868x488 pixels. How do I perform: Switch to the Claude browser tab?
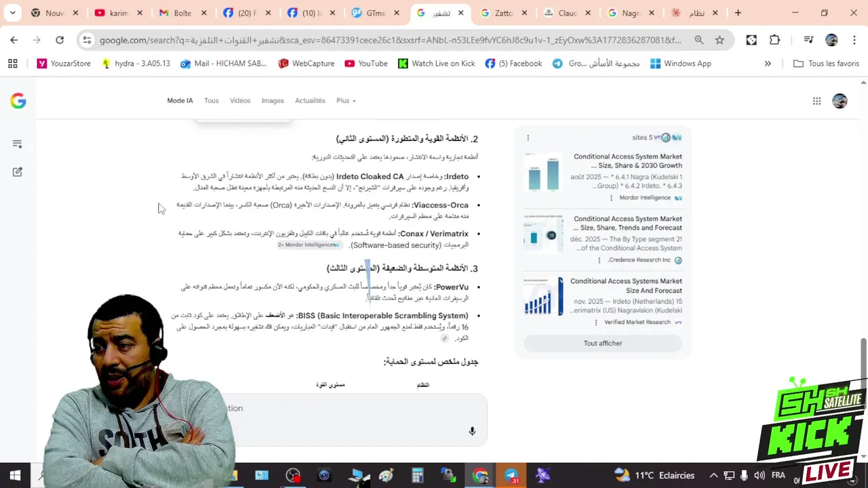[566, 13]
